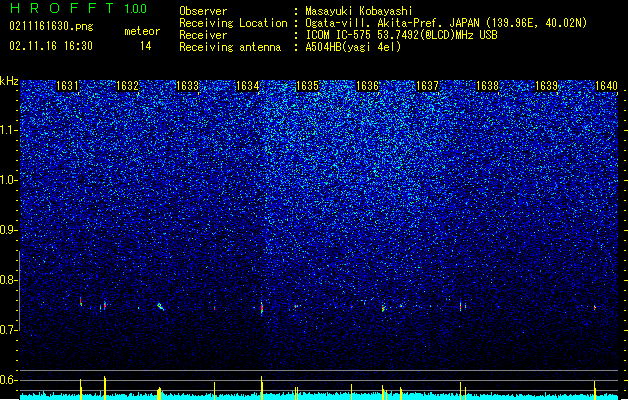The image size is (629, 400).
Task: Click the 1639 time marker
Action: 547,86
